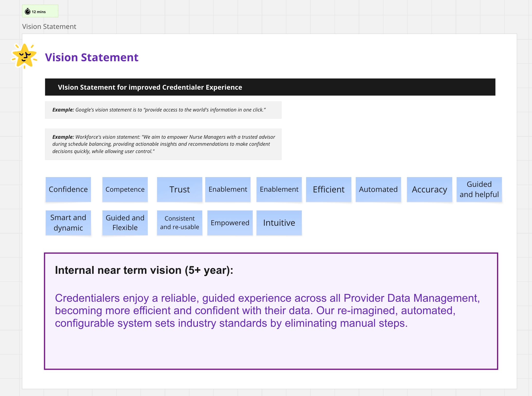Select the 12 mins timer badge
The image size is (532, 396).
pos(40,11)
